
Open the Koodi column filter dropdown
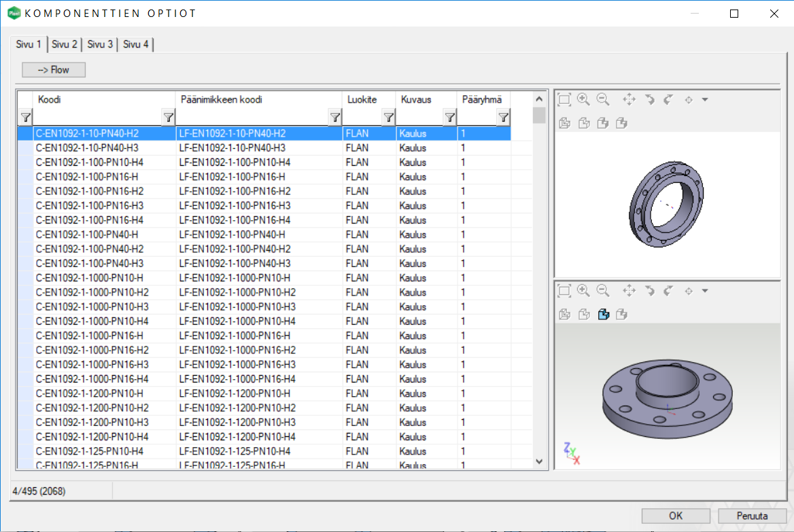169,118
